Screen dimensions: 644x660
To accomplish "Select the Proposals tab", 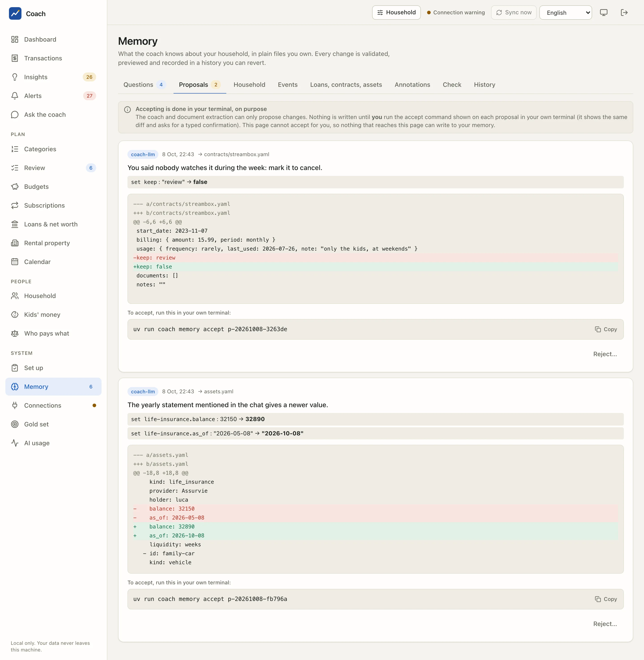I will click(199, 85).
